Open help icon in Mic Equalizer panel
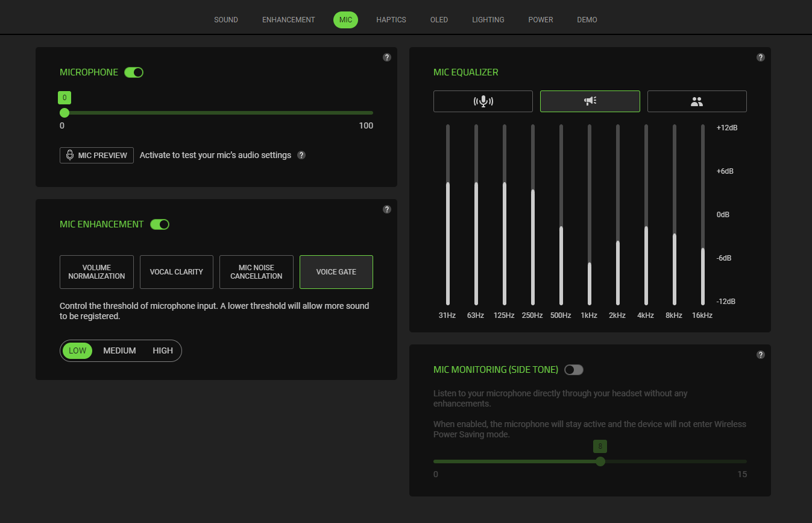The height and width of the screenshot is (523, 812). click(x=761, y=57)
